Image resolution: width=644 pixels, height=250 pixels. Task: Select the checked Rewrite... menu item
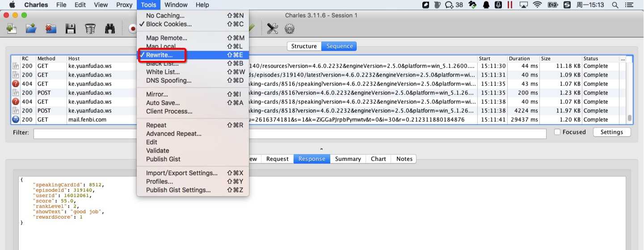193,55
